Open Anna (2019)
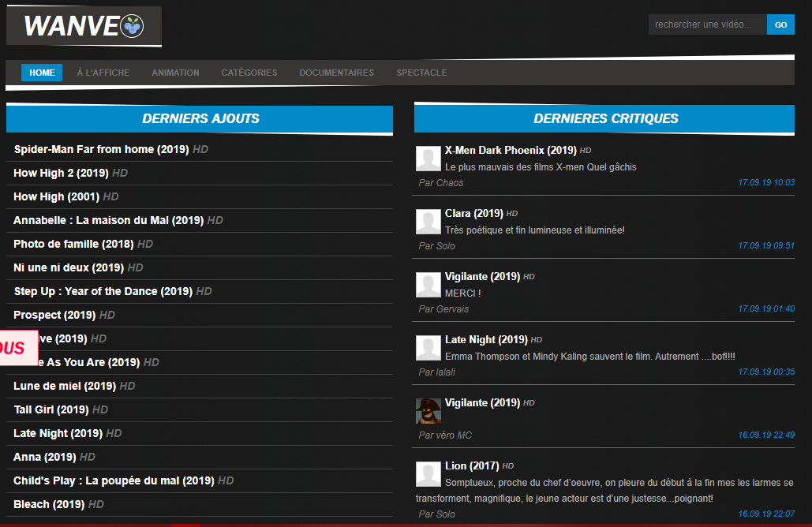This screenshot has width=812, height=527. (x=45, y=457)
